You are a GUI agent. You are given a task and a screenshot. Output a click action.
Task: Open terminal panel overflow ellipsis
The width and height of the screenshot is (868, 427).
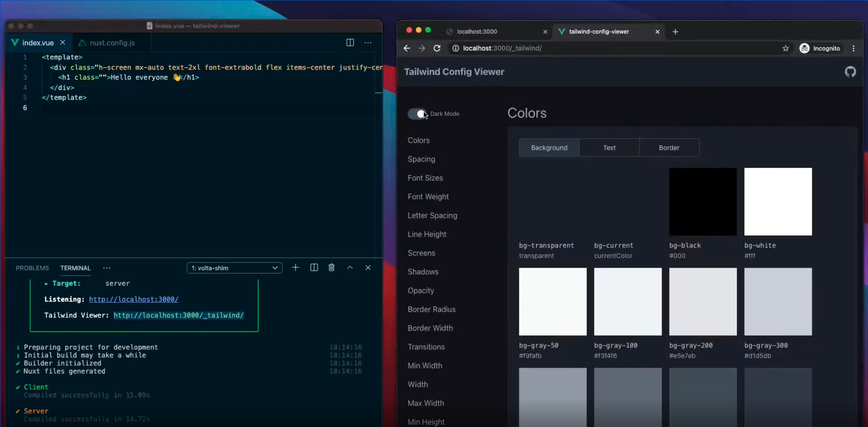tap(107, 268)
